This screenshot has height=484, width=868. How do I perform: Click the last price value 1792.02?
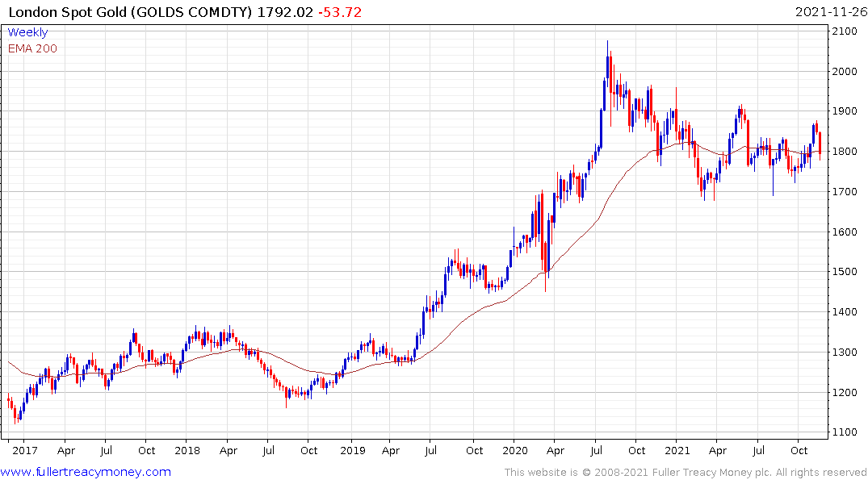[285, 11]
